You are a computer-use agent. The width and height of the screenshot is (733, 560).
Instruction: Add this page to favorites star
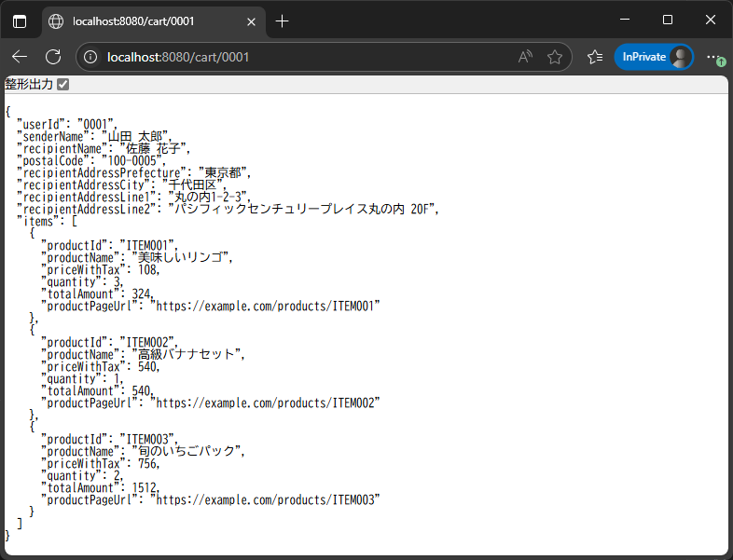pyautogui.click(x=555, y=57)
